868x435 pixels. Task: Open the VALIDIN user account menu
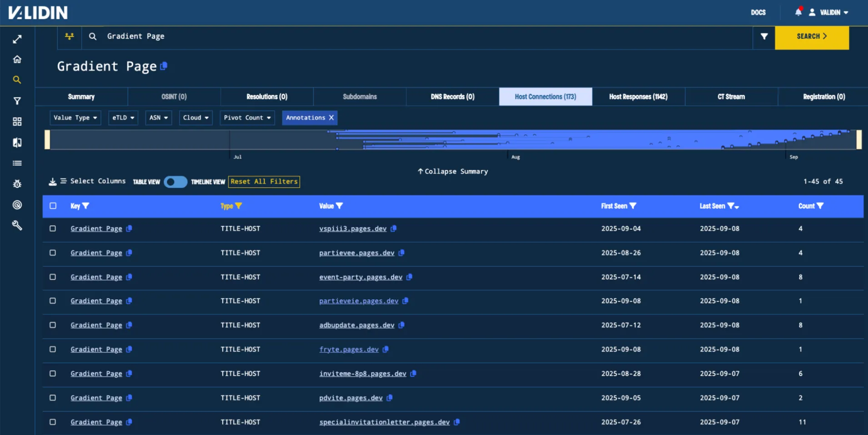coord(829,12)
